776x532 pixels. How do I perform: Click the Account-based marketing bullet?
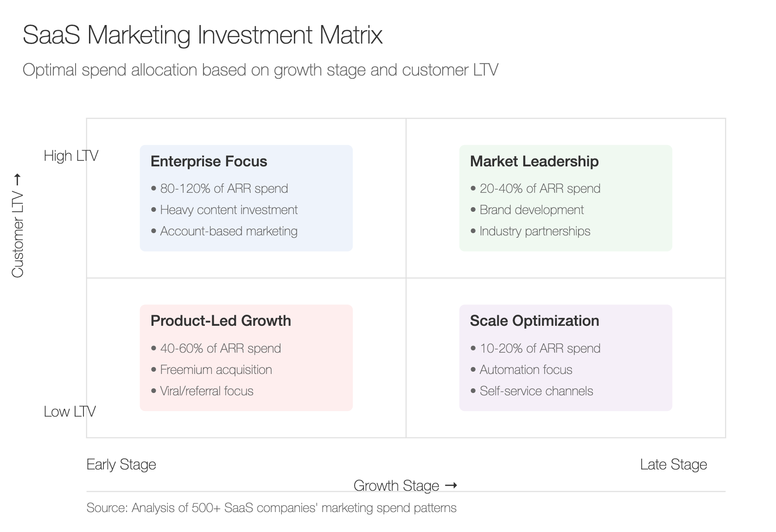[x=224, y=231]
